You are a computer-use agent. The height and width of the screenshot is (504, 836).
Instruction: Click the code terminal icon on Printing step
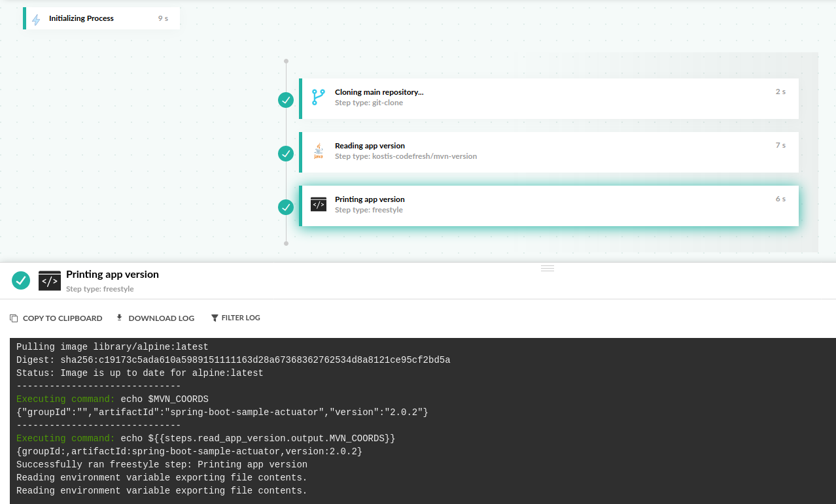tap(318, 205)
